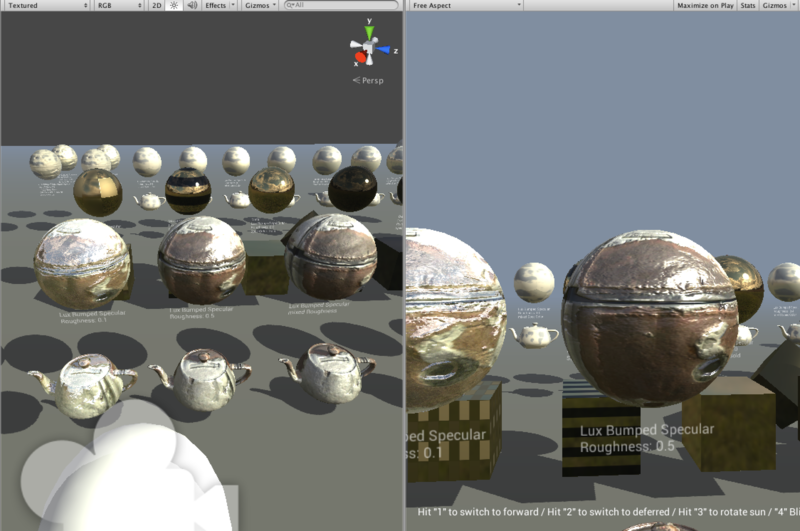800x531 pixels.
Task: Click Game view text Lux Bumped Specular Roughness: 0.5
Action: pos(646,438)
